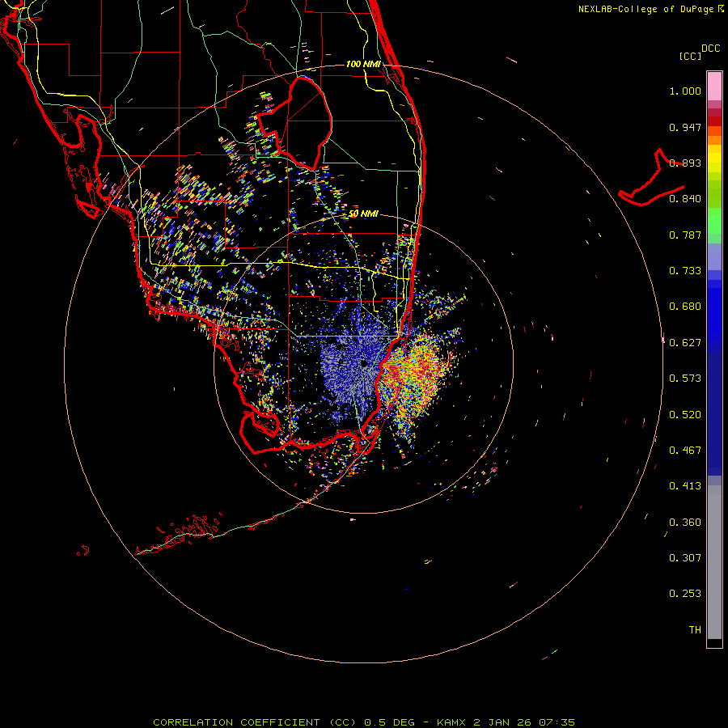Click the 0.840 scale value

coord(685,199)
